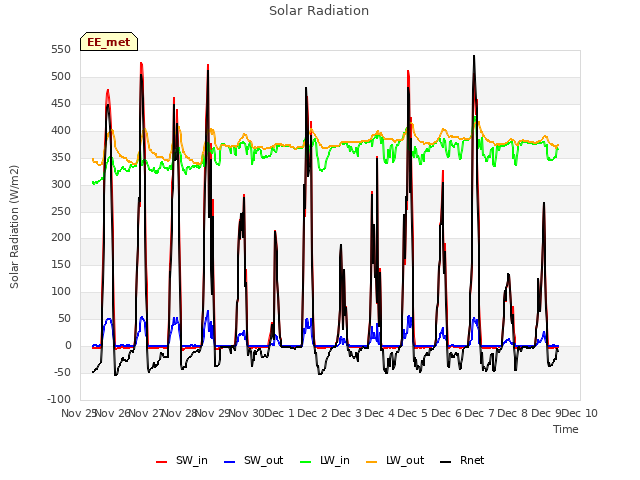640x480 pixels.
Task: Select the orange LW_out legend swatch
Action: (372, 461)
